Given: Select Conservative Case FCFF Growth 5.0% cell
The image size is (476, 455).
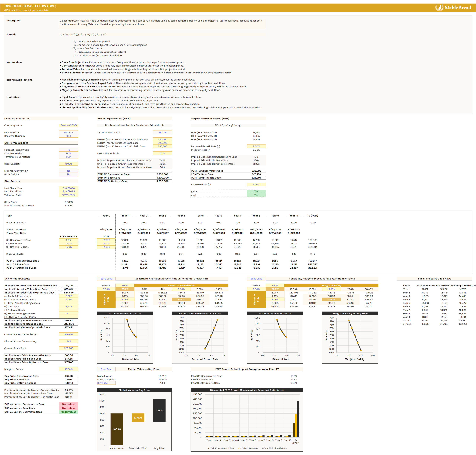Looking at the screenshot, I should [69, 240].
